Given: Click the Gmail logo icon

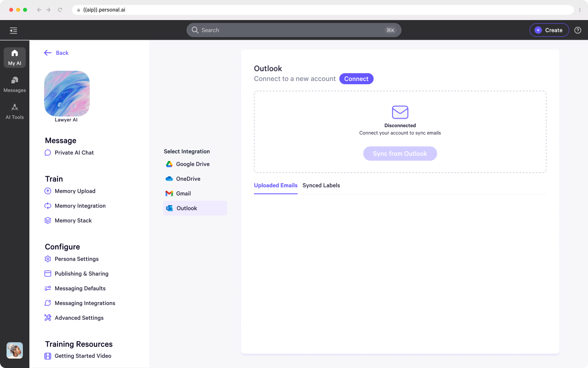Looking at the screenshot, I should coord(169,193).
